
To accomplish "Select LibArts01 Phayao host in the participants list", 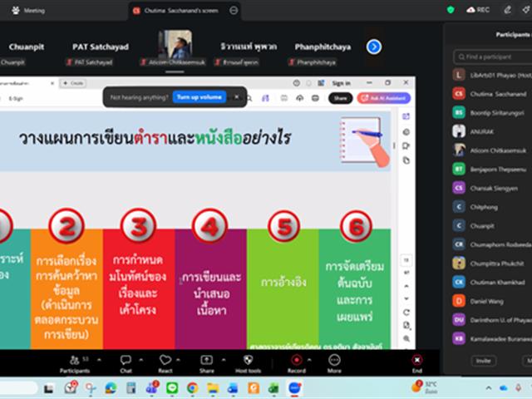I will [492, 75].
